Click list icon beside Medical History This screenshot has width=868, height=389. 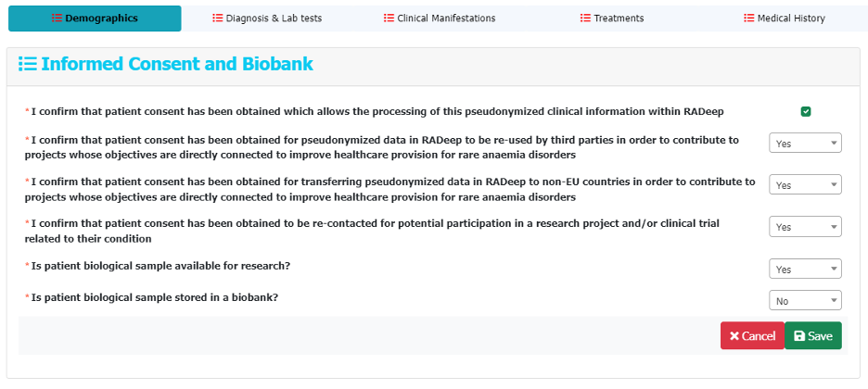pyautogui.click(x=748, y=19)
